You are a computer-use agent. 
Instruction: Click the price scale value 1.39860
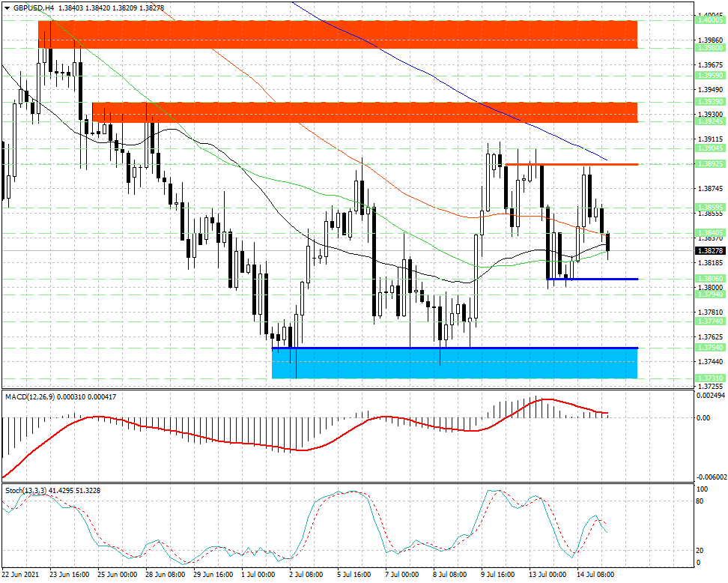[x=710, y=40]
